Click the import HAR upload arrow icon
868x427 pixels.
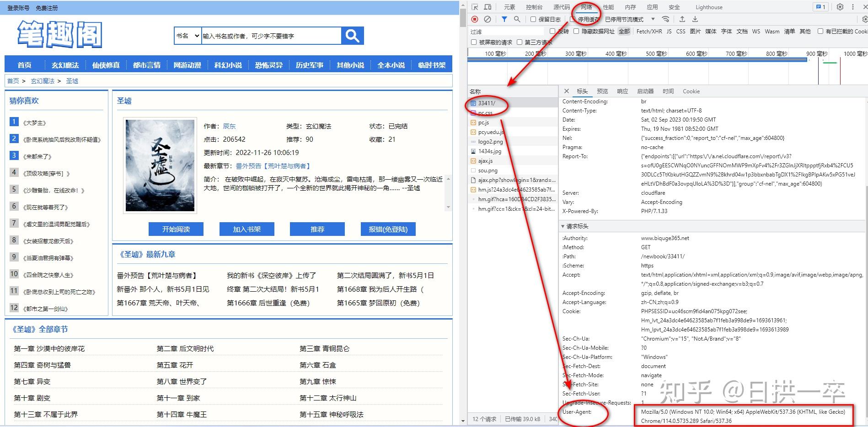pyautogui.click(x=682, y=19)
